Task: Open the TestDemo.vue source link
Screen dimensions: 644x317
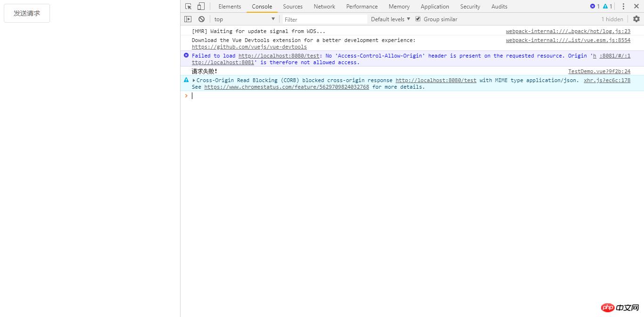Action: (x=599, y=71)
